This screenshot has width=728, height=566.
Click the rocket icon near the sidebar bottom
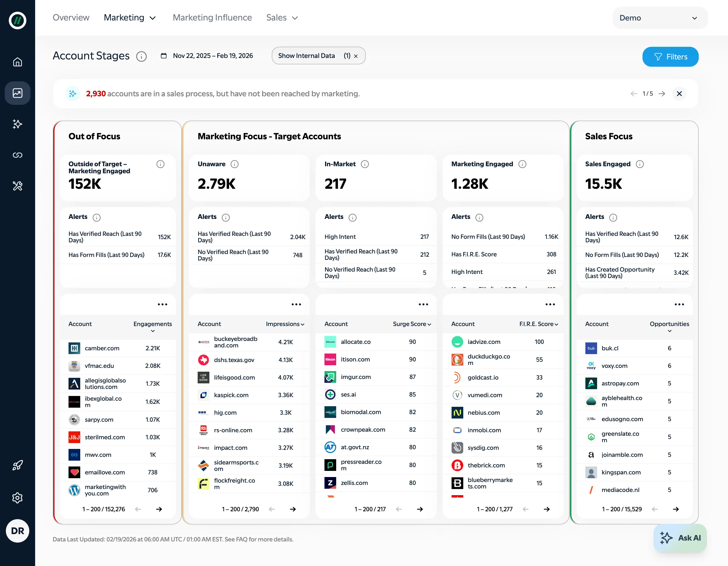17,465
